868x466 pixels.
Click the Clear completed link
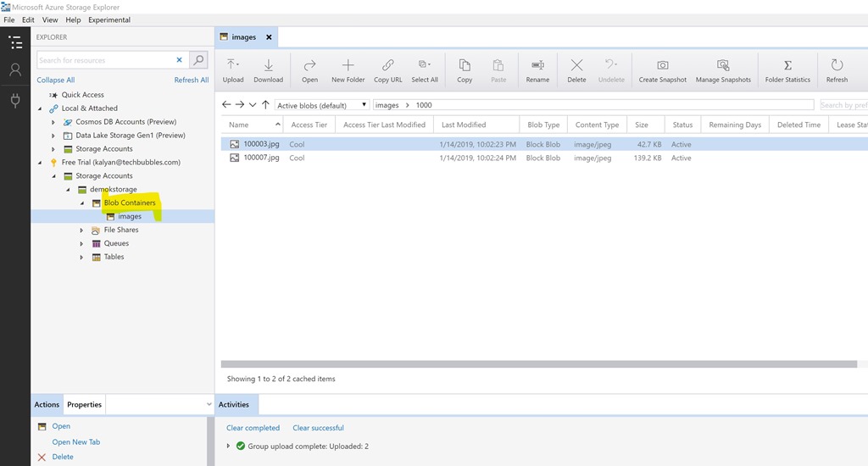[x=253, y=428]
